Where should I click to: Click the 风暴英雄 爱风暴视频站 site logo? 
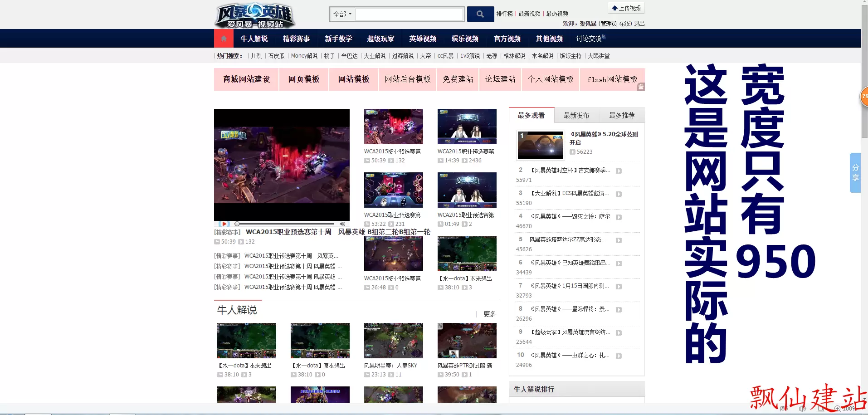pyautogui.click(x=254, y=16)
